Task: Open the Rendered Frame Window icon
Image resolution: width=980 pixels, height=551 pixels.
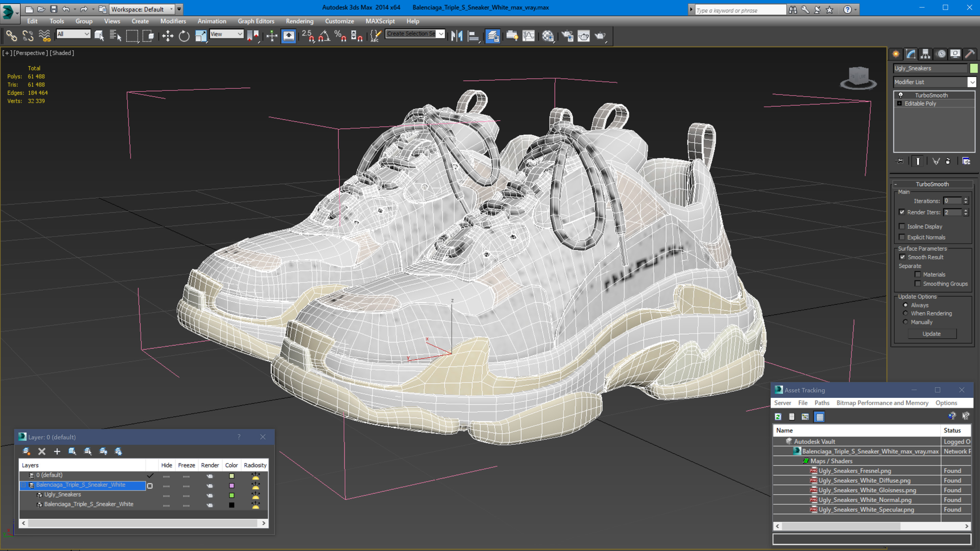Action: [584, 36]
